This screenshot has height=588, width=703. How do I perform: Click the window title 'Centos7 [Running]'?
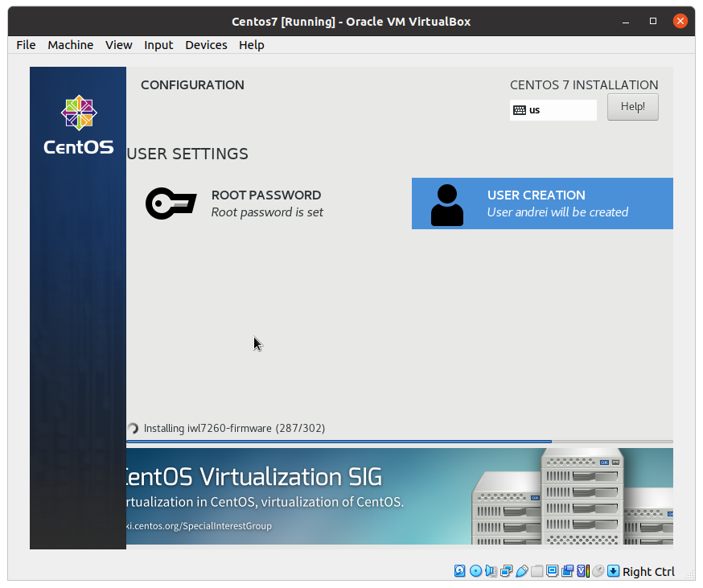283,22
